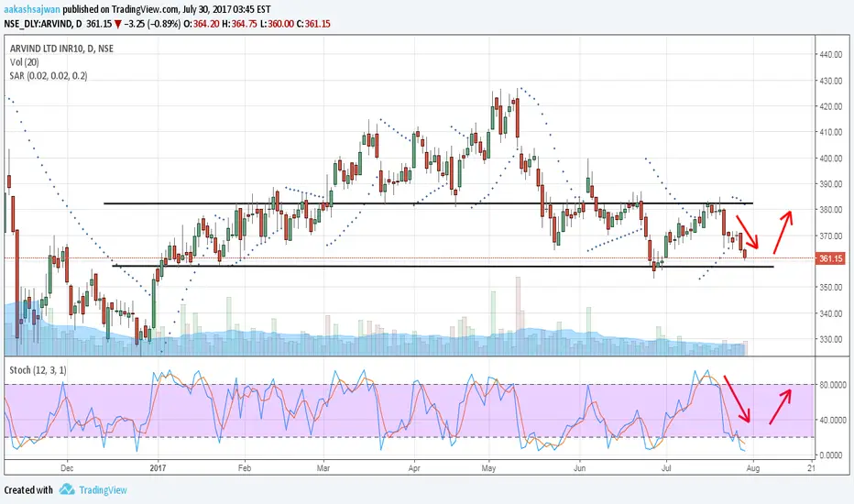Image resolution: width=854 pixels, height=504 pixels.
Task: Click the TradingView cloud logo icon
Action: pyautogui.click(x=67, y=489)
